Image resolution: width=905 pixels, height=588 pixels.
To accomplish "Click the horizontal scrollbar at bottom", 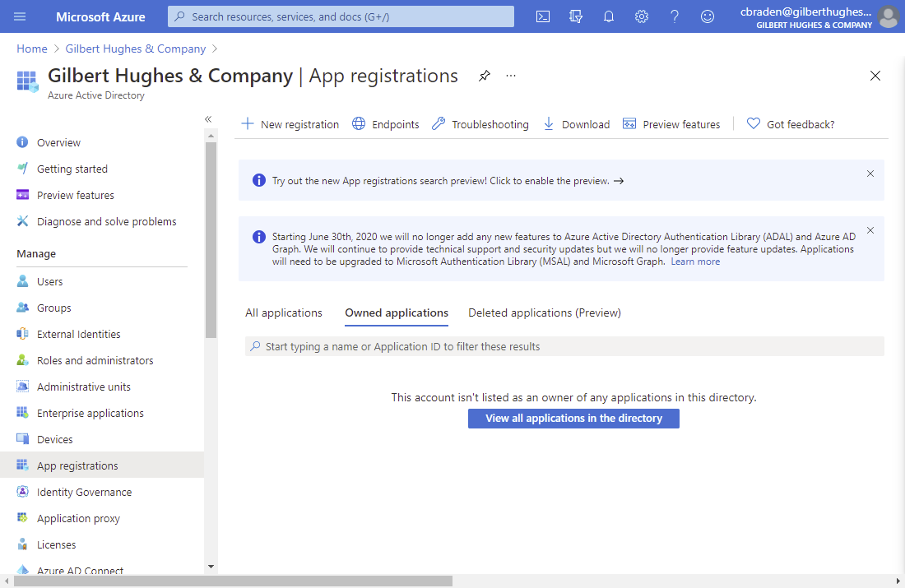I will click(233, 581).
